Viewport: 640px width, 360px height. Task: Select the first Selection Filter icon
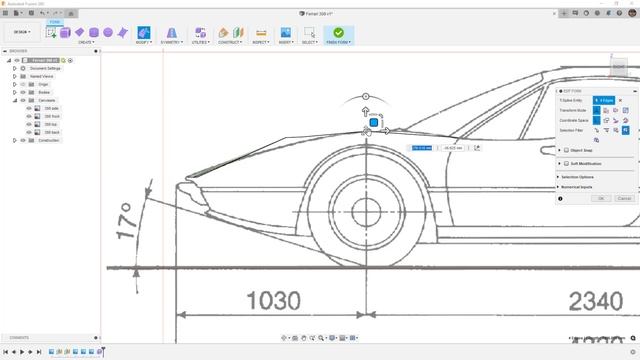click(596, 130)
